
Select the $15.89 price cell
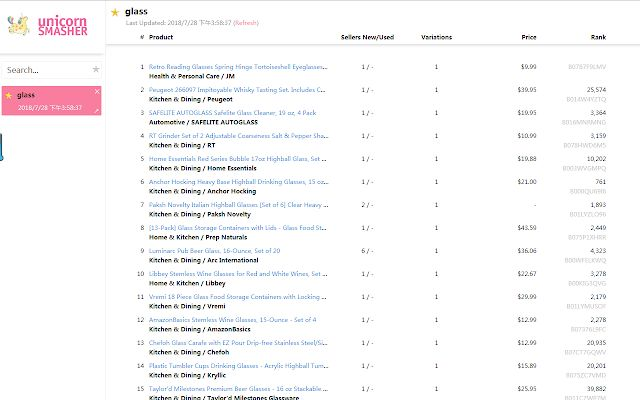[x=527, y=366]
